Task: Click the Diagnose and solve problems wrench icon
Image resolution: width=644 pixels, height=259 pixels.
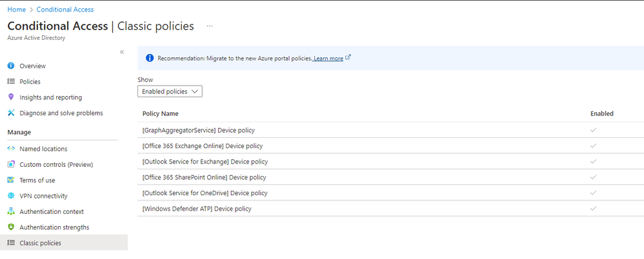Action: click(11, 113)
